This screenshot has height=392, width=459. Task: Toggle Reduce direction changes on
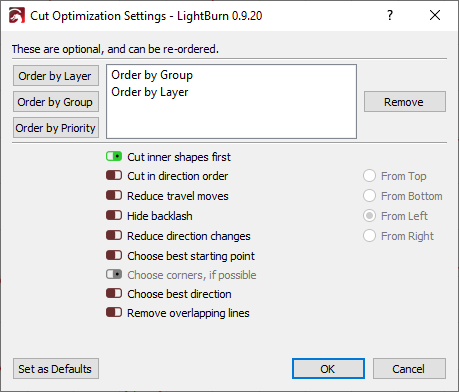(x=114, y=236)
